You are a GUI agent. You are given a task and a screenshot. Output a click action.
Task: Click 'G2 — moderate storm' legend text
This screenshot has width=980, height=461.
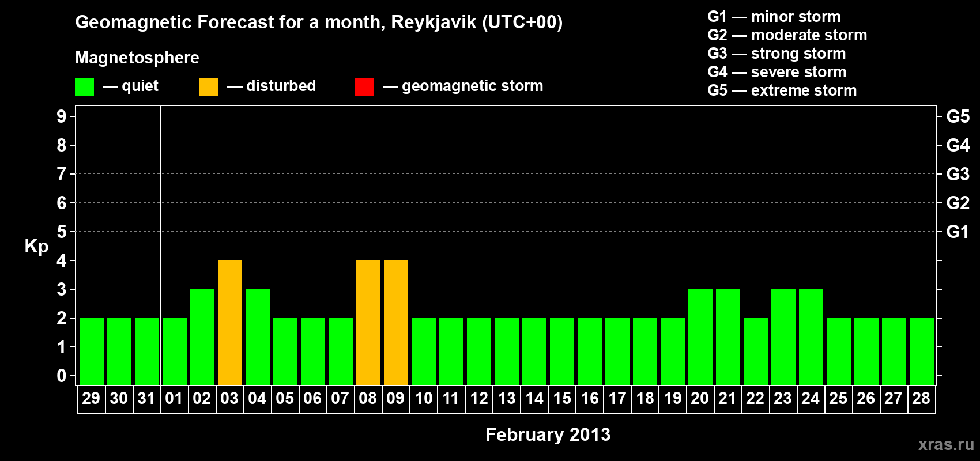coord(787,35)
